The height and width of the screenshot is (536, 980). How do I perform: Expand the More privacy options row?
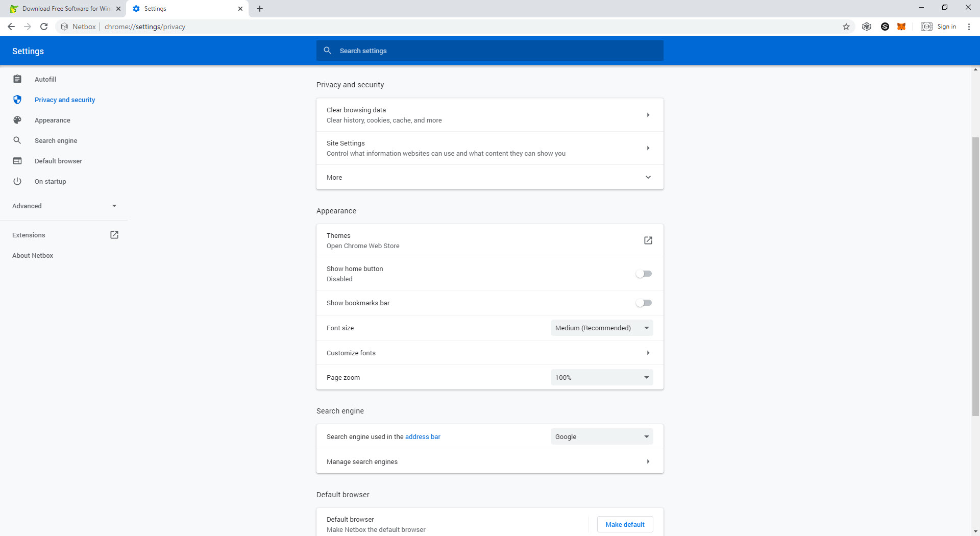click(490, 177)
